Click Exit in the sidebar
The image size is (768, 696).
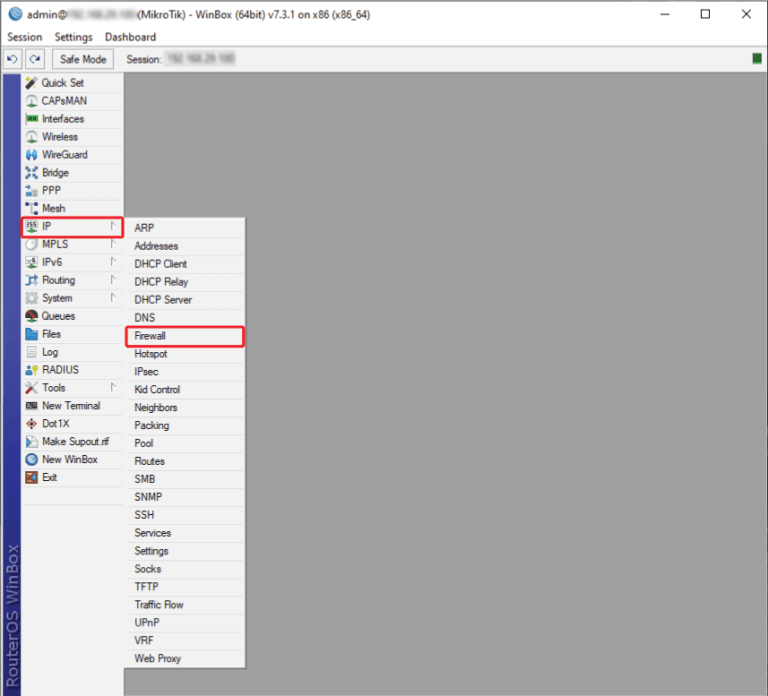[49, 478]
